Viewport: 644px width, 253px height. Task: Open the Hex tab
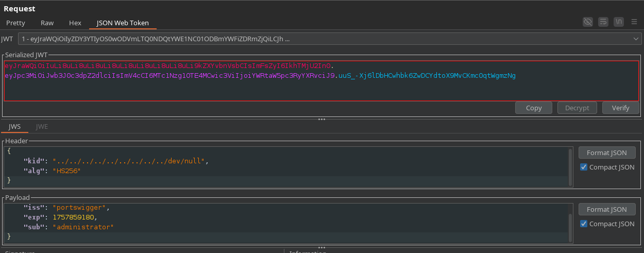(75, 23)
